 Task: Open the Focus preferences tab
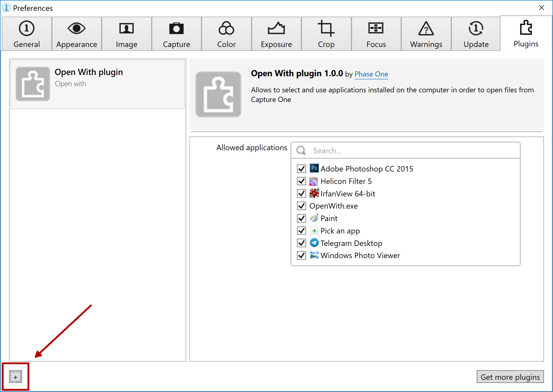click(376, 34)
